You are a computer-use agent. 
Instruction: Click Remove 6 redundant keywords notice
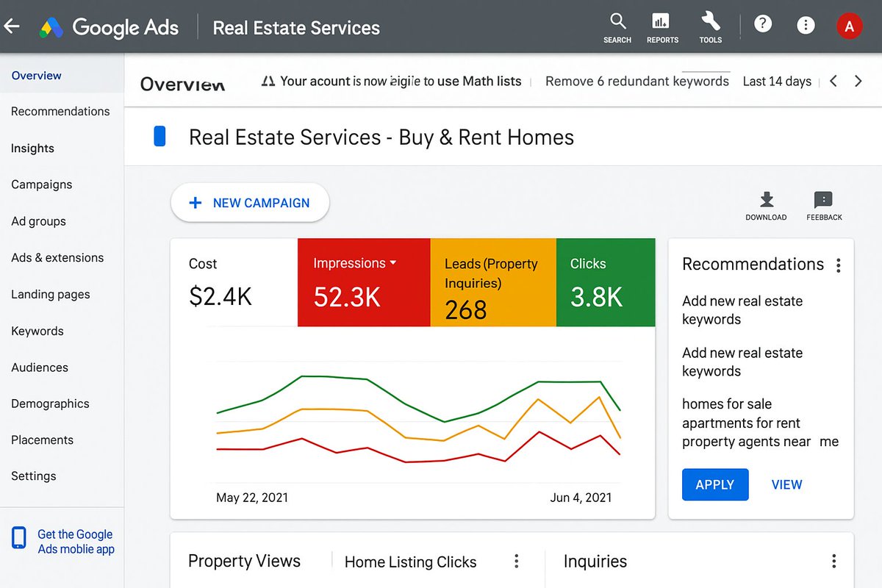click(x=637, y=81)
